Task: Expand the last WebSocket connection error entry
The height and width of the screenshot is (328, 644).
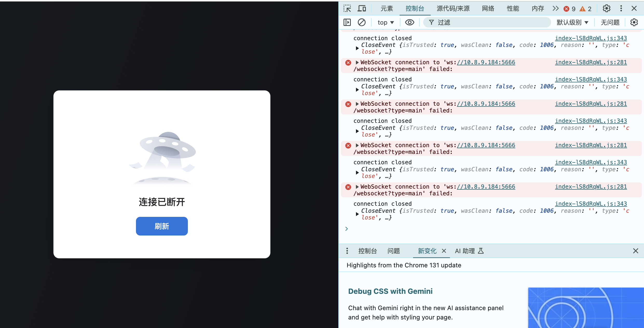Action: pyautogui.click(x=357, y=187)
